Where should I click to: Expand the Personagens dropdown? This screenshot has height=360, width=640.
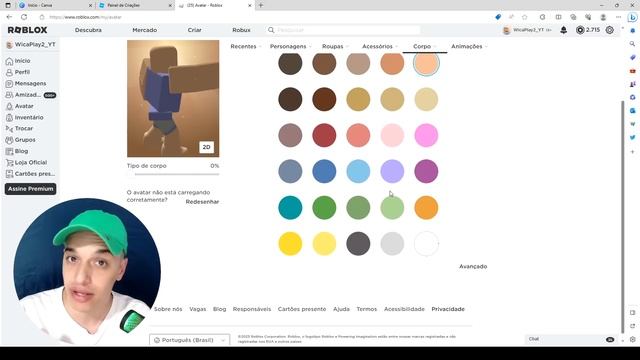[290, 47]
